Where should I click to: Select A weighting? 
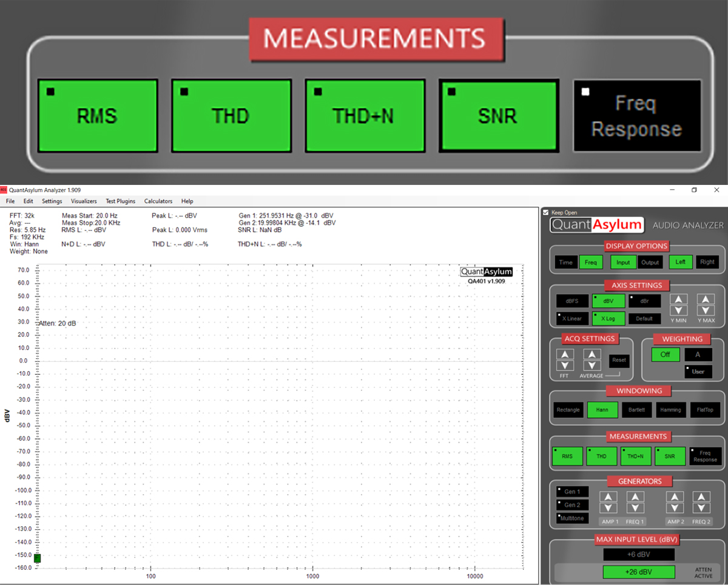(x=698, y=355)
